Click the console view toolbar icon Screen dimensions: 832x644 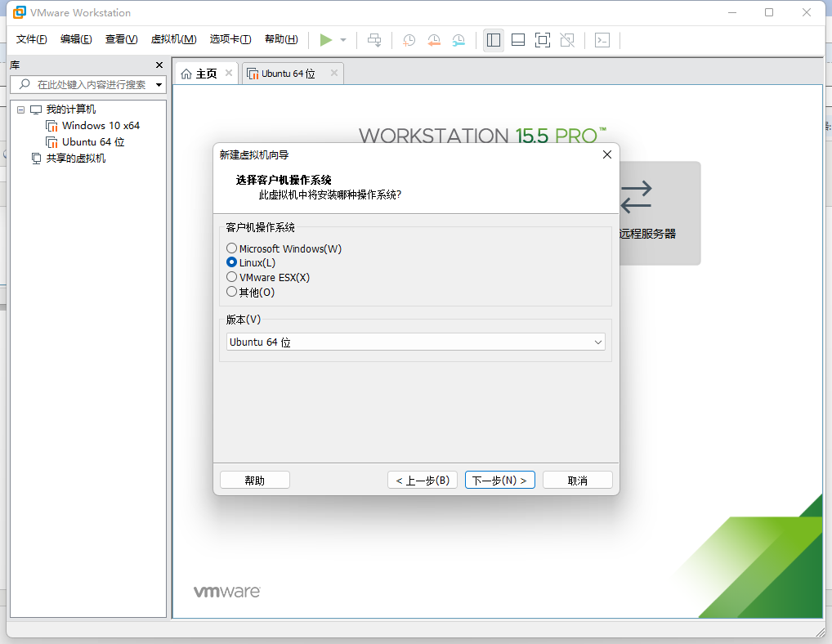[602, 40]
